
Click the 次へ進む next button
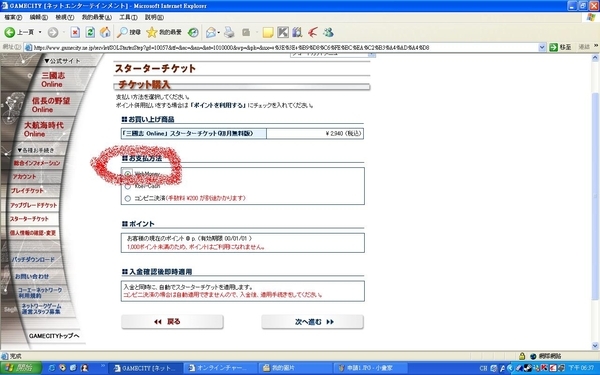[312, 322]
